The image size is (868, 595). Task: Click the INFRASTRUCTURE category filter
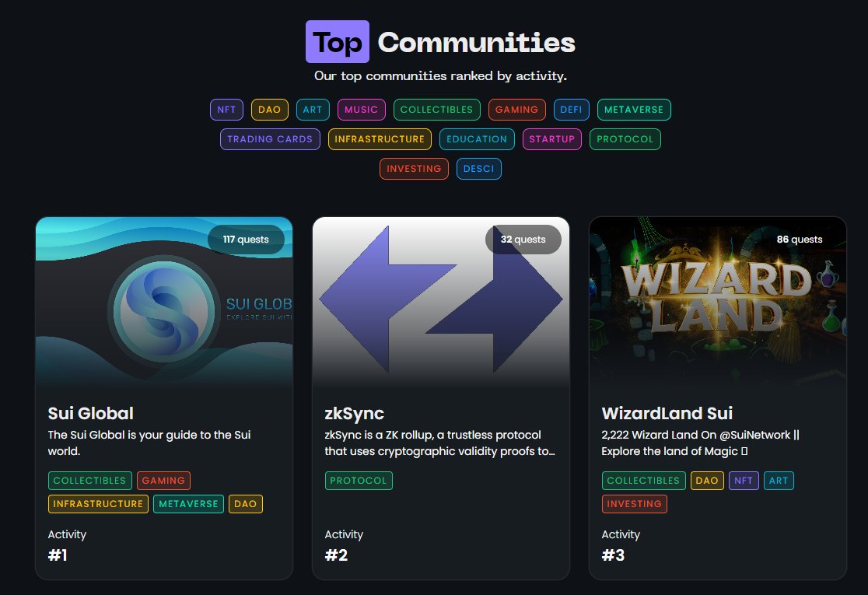(x=380, y=139)
